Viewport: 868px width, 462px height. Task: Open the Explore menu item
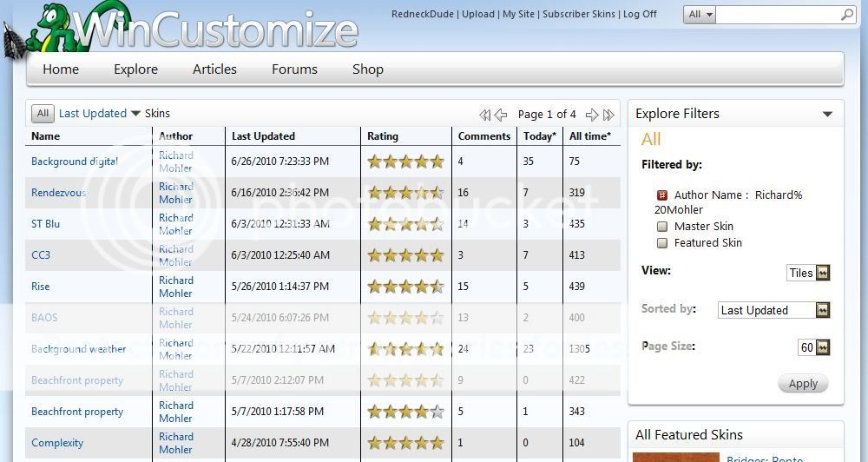click(135, 69)
